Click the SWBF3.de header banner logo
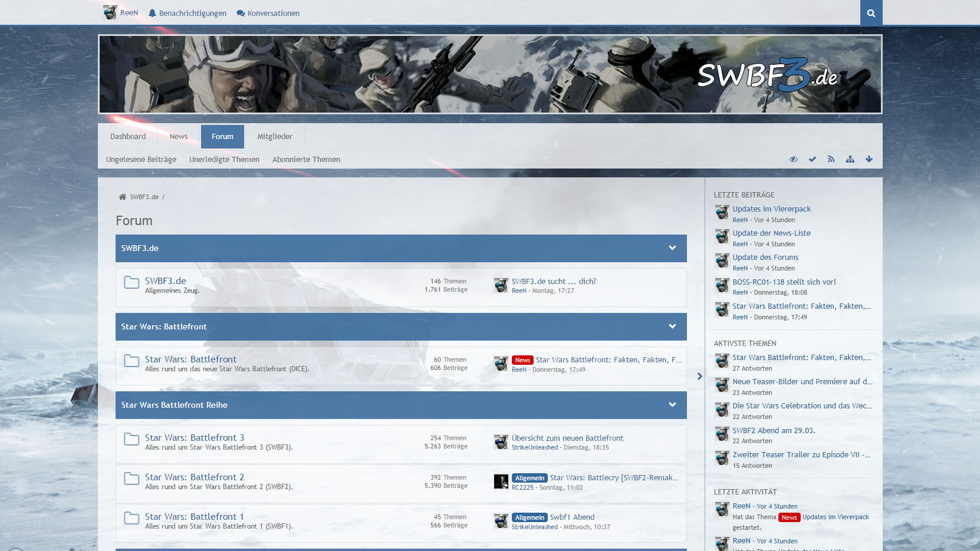Screen dimensions: 980x551 (767, 75)
